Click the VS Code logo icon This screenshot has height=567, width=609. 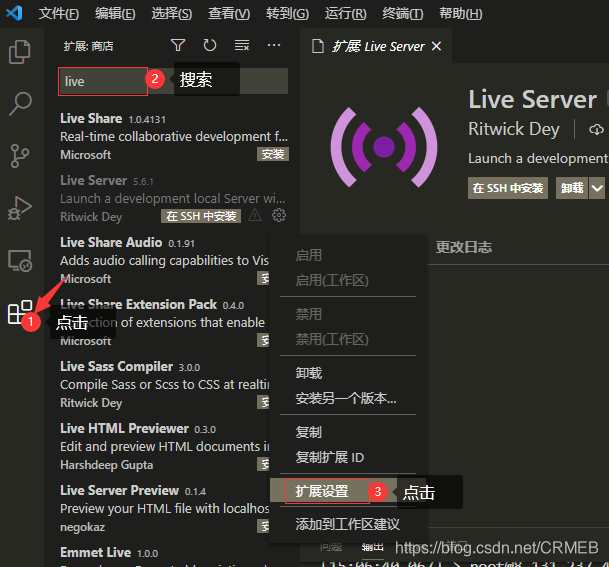14,13
